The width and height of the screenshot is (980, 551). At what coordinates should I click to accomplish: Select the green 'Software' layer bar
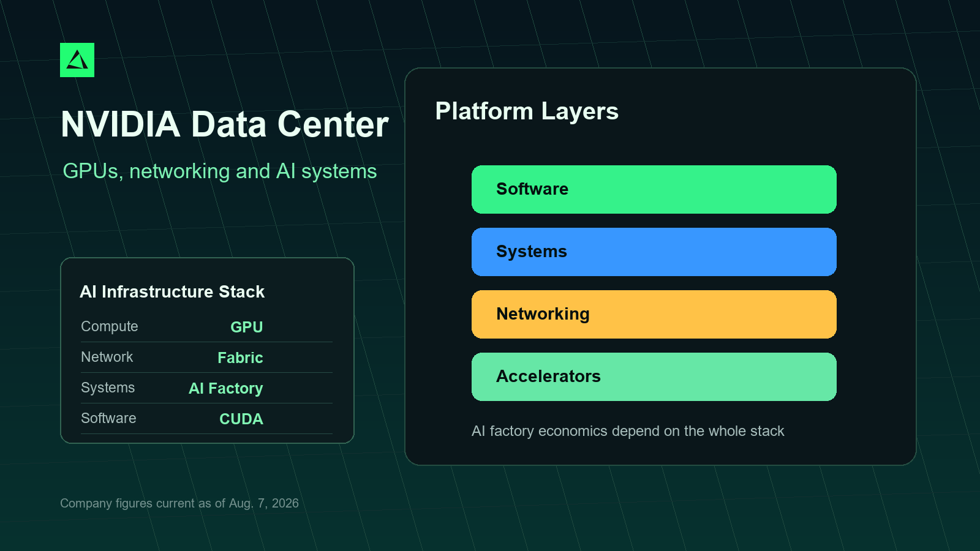tap(654, 189)
